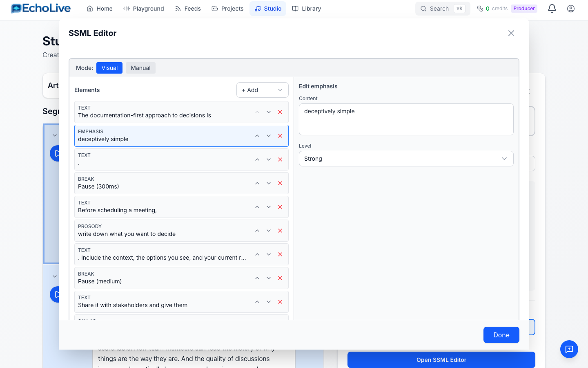Move 'Share it with stakeholders' text up

click(x=257, y=302)
